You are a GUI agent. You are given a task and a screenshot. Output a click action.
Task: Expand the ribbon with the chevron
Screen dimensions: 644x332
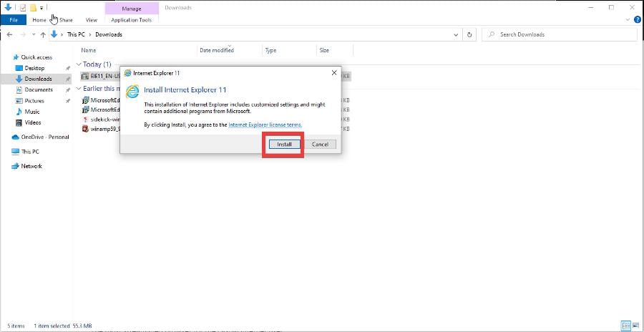628,19
